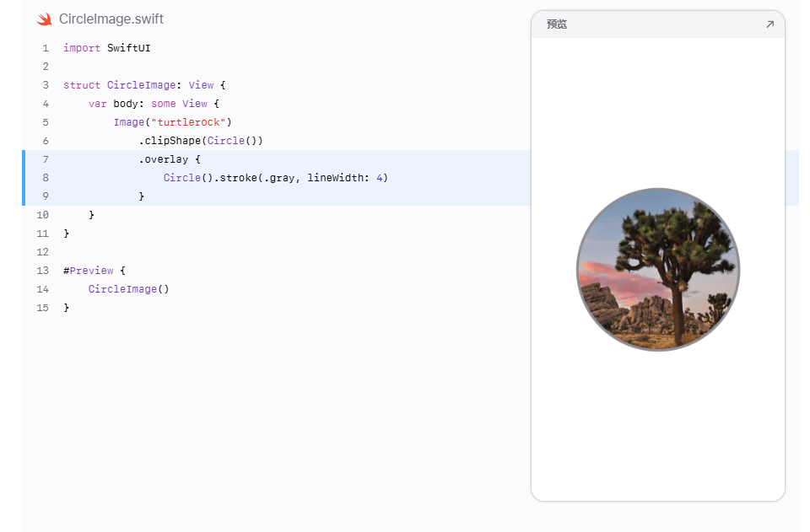Click line number 1 in the gutter
Viewport: 810px width, 532px height.
[x=46, y=48]
